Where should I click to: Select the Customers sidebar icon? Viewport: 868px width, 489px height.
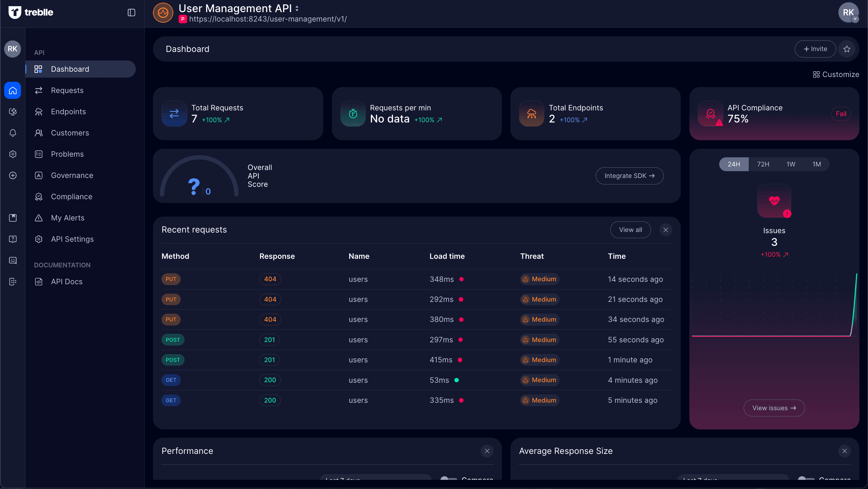pos(38,133)
